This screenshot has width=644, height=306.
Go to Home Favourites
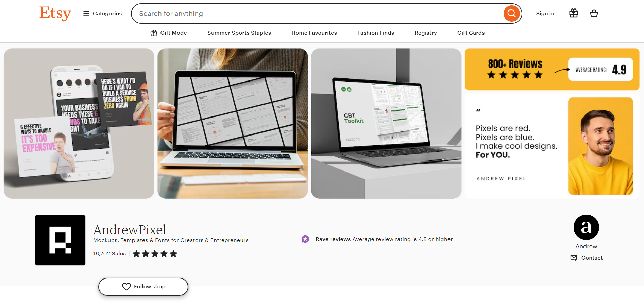click(x=314, y=33)
